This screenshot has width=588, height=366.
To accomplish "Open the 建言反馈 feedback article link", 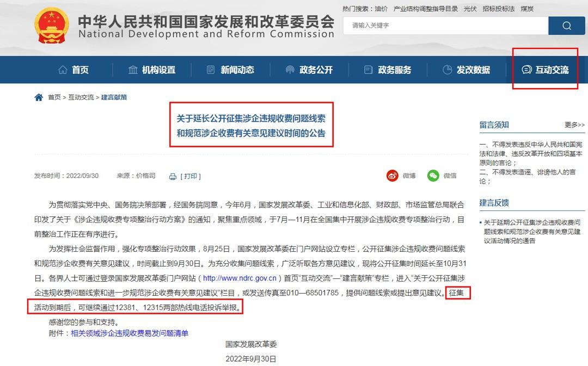I will (532, 232).
